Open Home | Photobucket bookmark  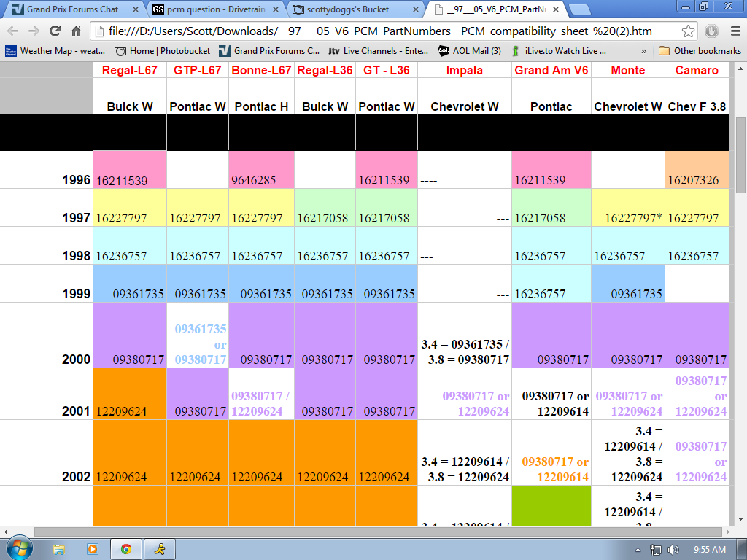point(163,51)
